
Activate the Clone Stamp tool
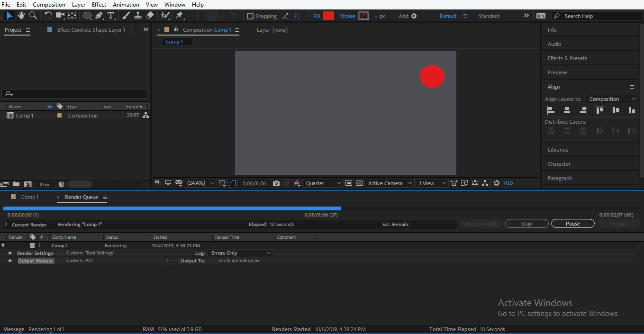(x=138, y=16)
